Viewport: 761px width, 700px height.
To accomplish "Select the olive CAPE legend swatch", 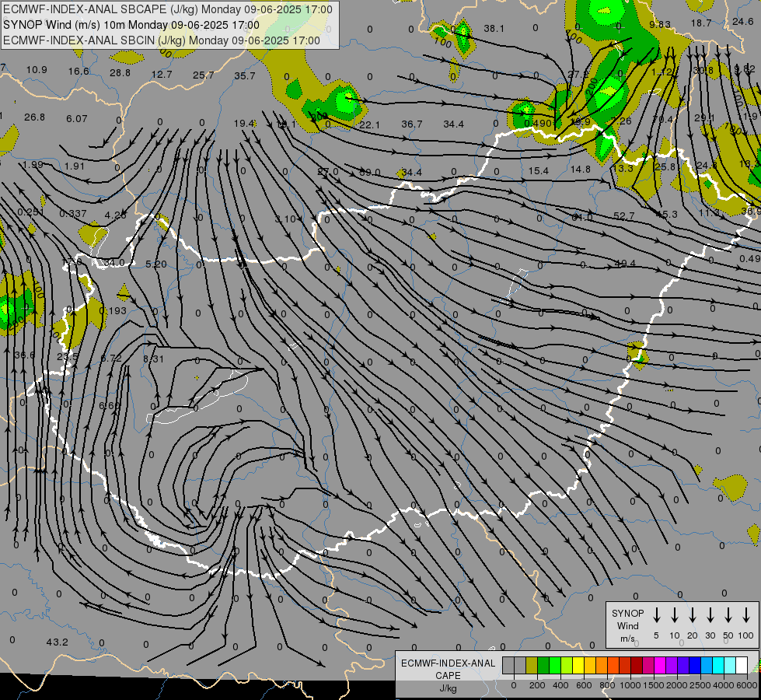I will [532, 665].
